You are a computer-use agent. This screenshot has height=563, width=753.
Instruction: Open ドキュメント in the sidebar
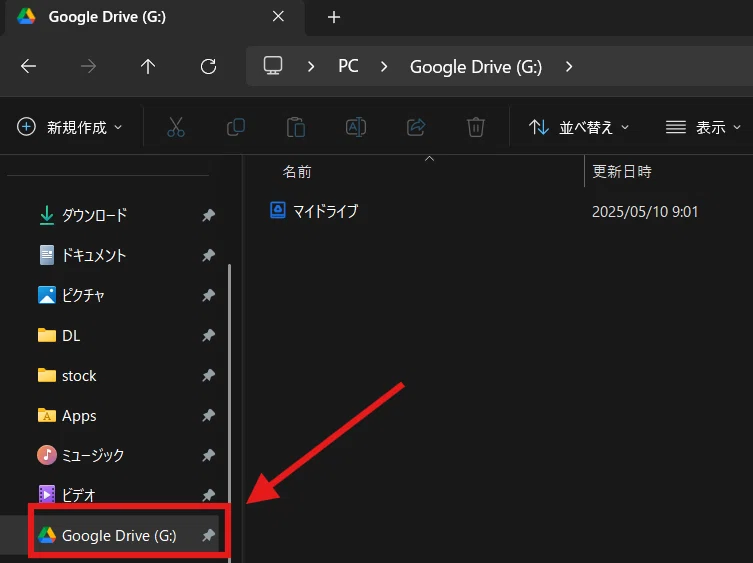coord(94,255)
